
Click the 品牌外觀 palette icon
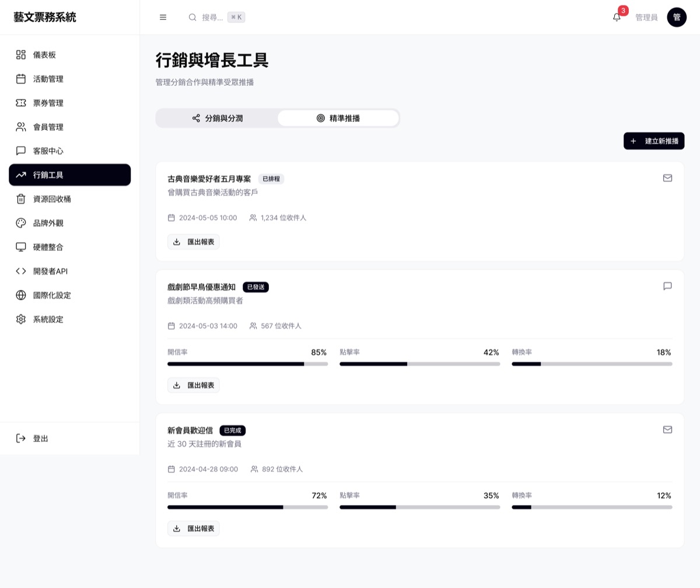click(x=21, y=223)
